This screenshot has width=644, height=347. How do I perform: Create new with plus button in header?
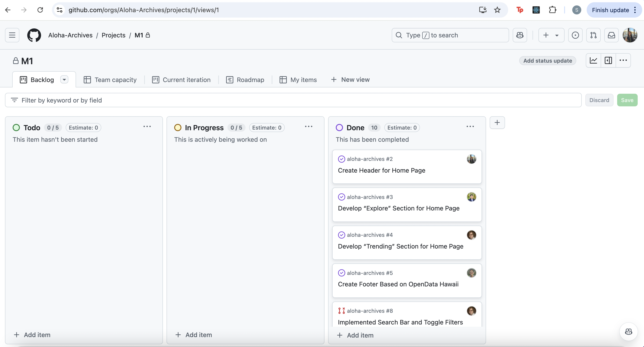click(551, 35)
